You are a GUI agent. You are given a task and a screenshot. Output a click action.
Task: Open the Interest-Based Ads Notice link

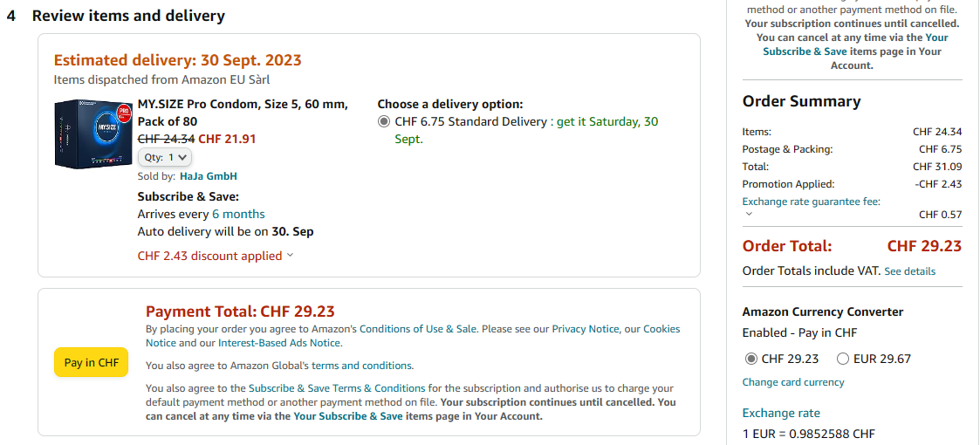tap(290, 343)
